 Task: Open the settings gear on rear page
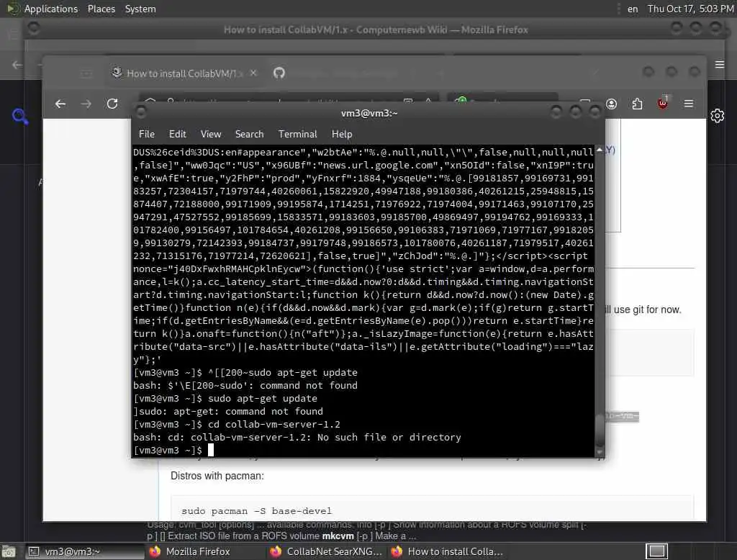pyautogui.click(x=718, y=116)
